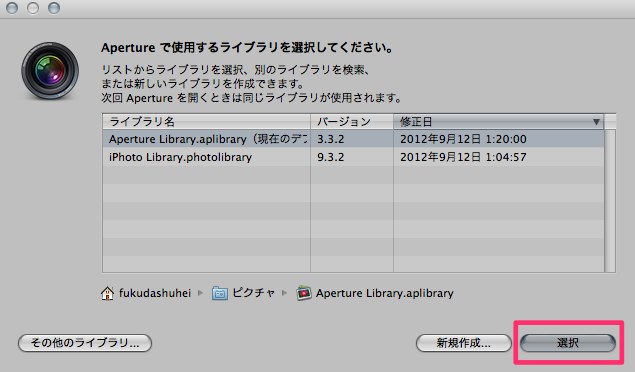Open the 新規作成... dialog
This screenshot has width=635, height=372.
coord(464,343)
